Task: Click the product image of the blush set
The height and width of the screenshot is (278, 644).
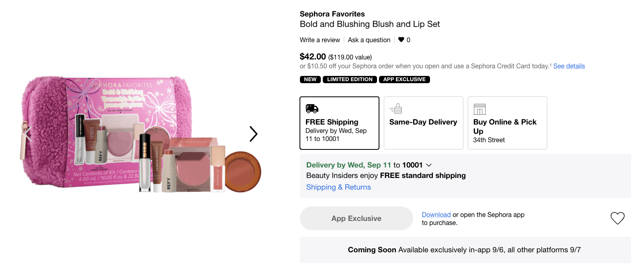Action: (x=141, y=135)
